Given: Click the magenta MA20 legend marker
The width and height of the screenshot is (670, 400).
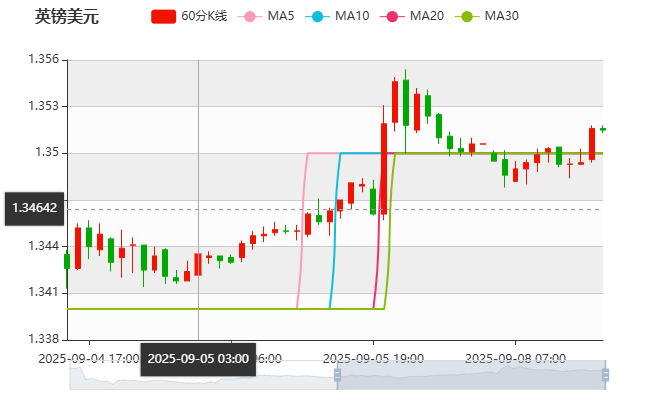Looking at the screenshot, I should click(392, 17).
